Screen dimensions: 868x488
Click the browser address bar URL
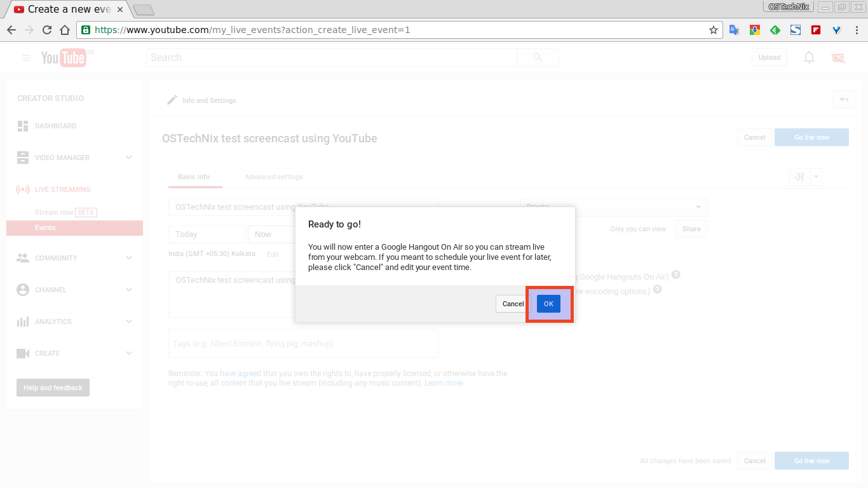click(252, 30)
